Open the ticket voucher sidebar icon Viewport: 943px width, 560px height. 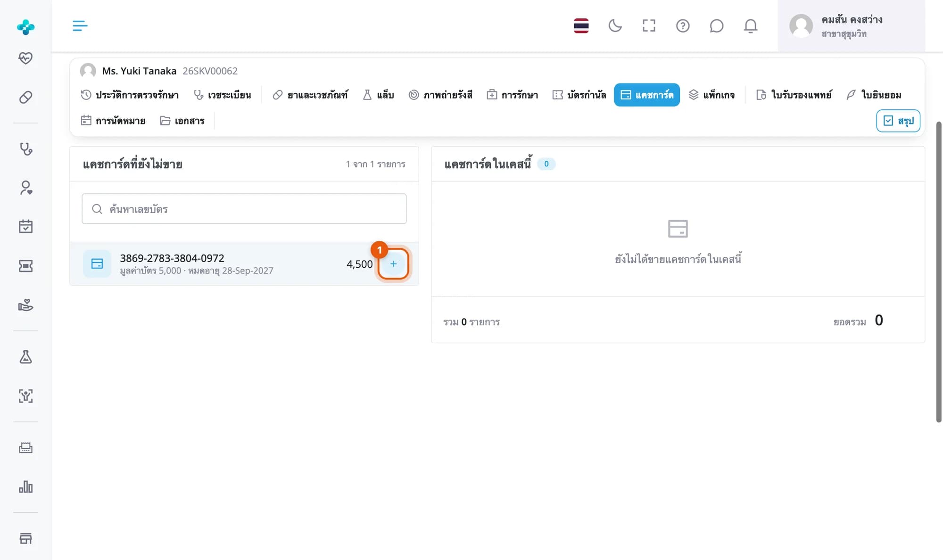click(x=25, y=266)
